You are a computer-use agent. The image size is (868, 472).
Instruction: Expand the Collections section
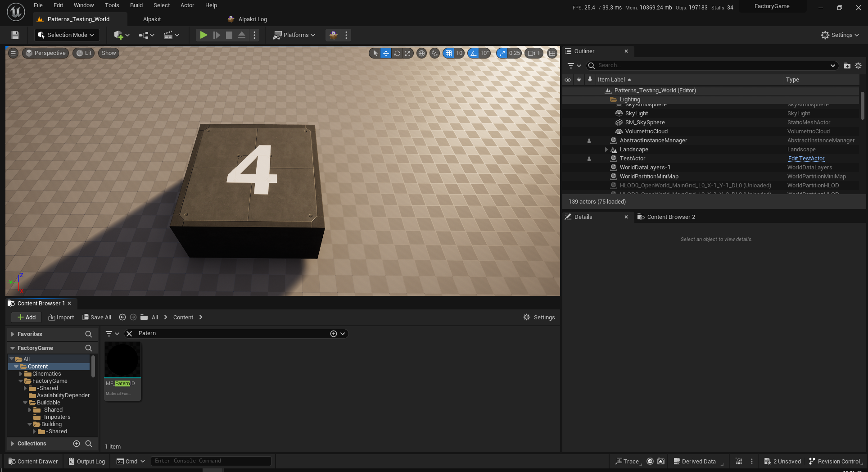13,444
